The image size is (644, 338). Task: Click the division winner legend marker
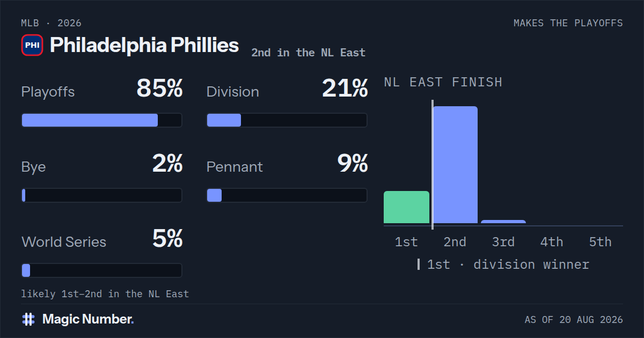[419, 264]
